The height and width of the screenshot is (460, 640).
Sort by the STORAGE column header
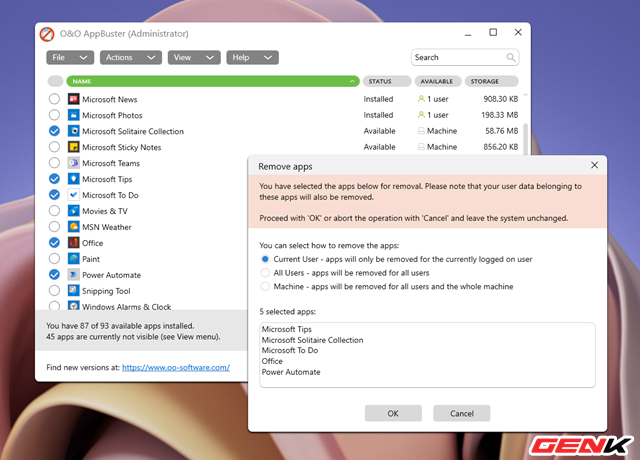491,81
